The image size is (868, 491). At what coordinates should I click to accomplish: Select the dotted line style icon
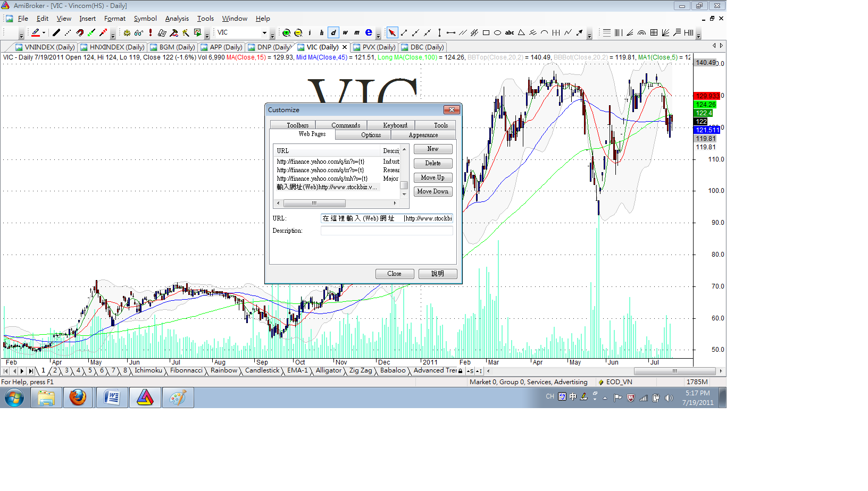[68, 33]
